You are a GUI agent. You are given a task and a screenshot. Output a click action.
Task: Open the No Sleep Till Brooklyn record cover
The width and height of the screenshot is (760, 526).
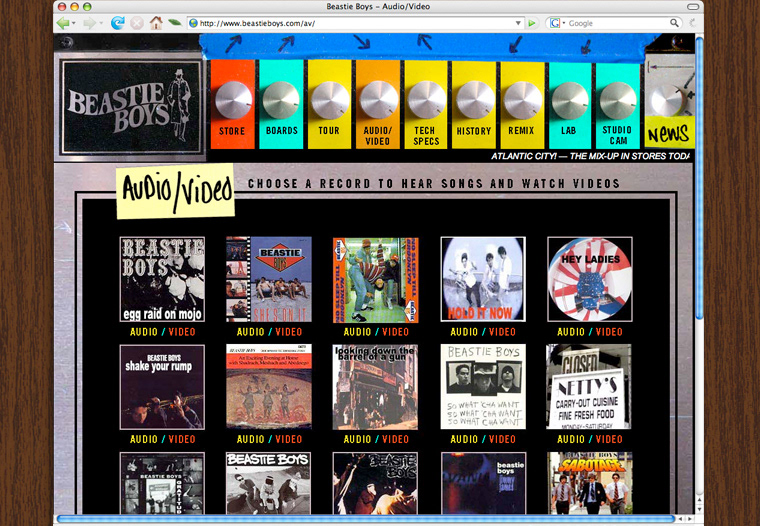click(x=376, y=280)
